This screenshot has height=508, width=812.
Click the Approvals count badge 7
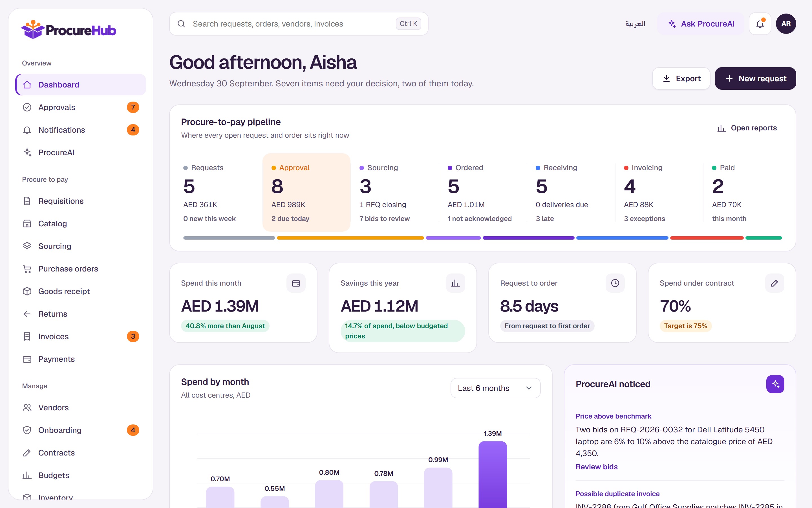[x=133, y=107]
